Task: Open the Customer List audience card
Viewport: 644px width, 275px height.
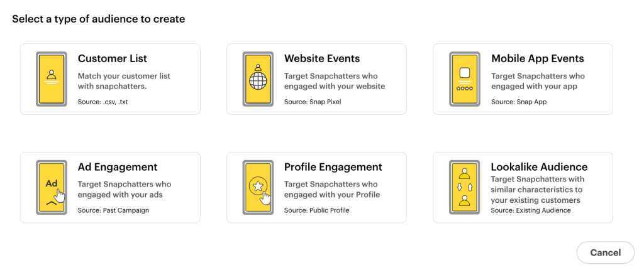Action: pos(110,79)
